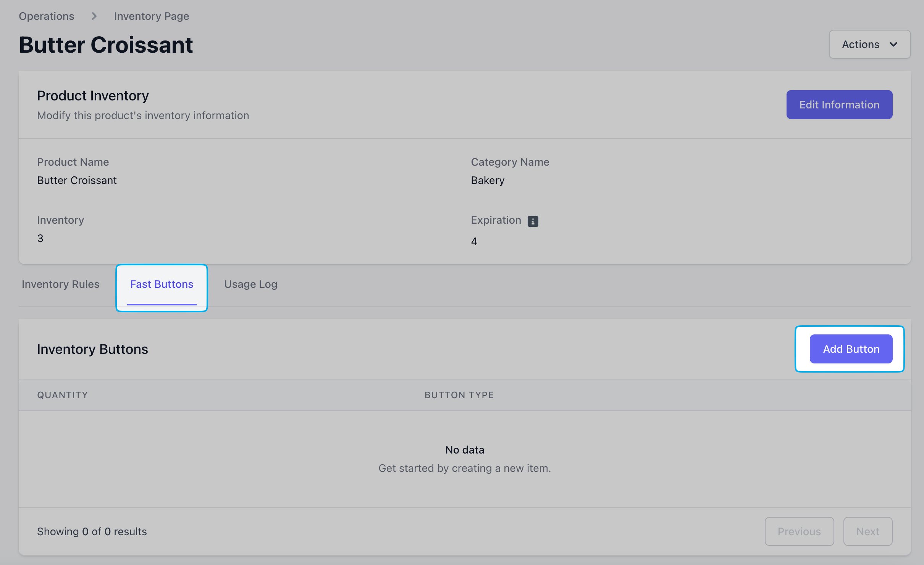Click the Expiration info icon
The image size is (924, 565).
coord(533,221)
